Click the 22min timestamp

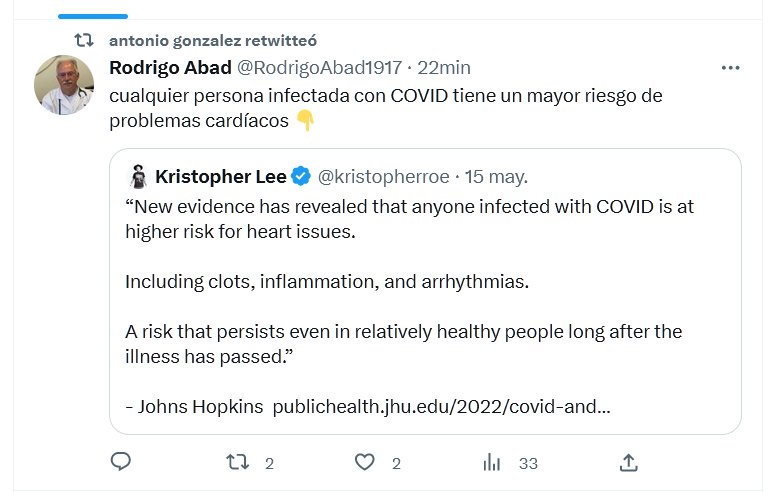click(x=444, y=68)
